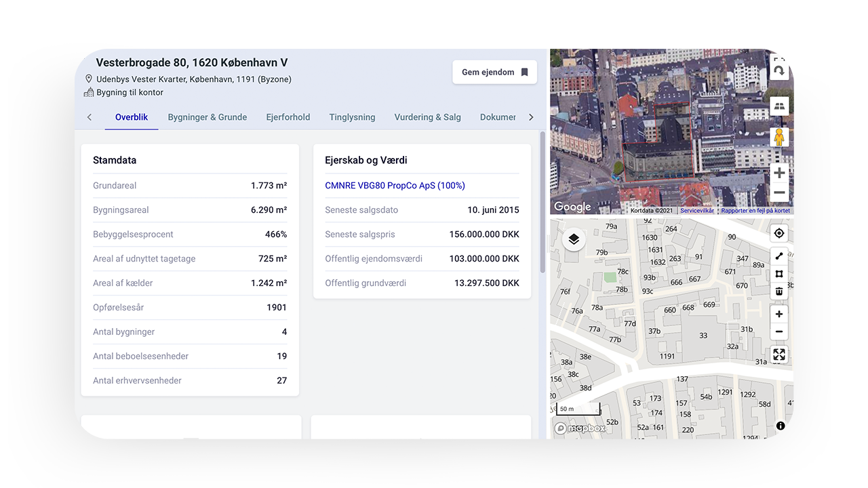Toggle the aerial map tilt view
Image resolution: width=868 pixels, height=488 pixels.
coord(779,106)
